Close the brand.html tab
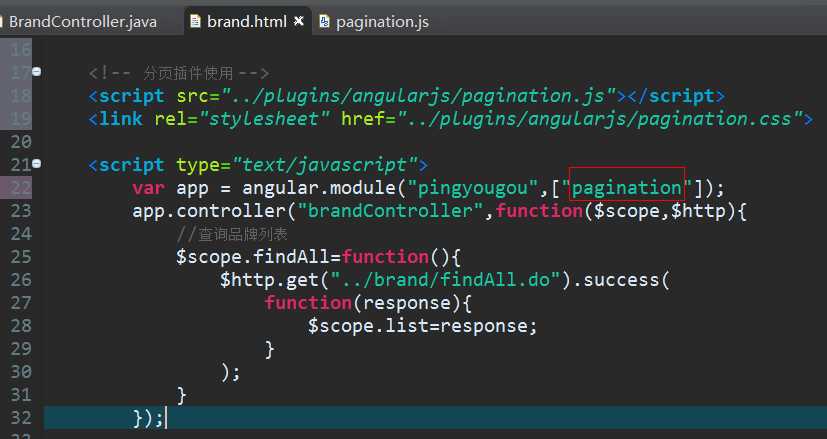The image size is (827, 439). [299, 21]
